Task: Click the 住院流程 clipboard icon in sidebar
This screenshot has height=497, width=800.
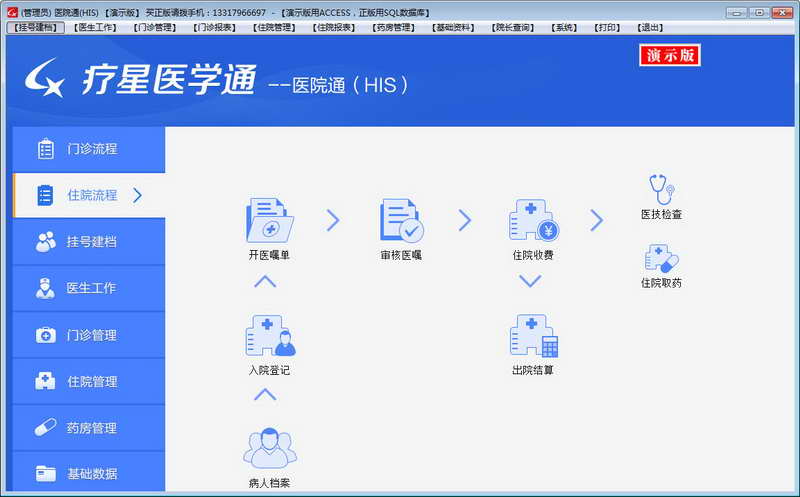Action: point(45,195)
